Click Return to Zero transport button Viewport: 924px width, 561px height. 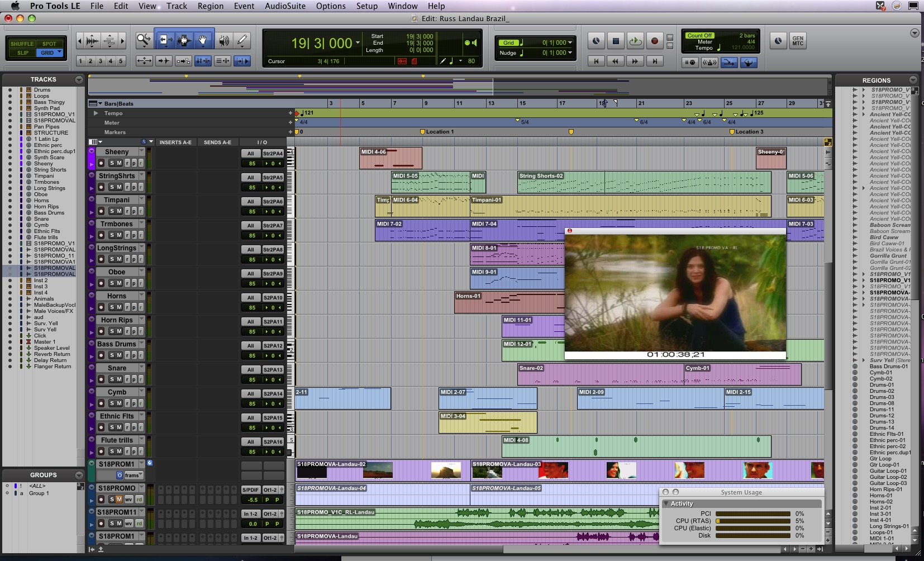(596, 61)
